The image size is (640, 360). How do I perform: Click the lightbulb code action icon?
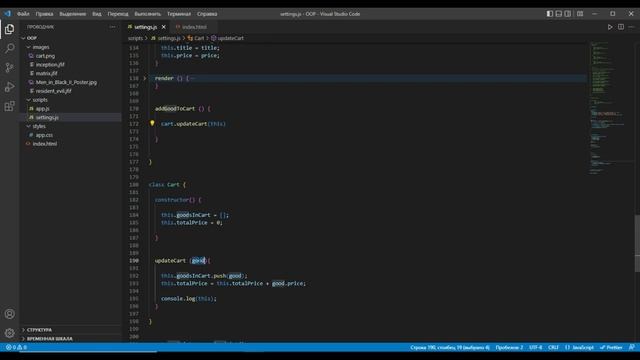point(152,123)
